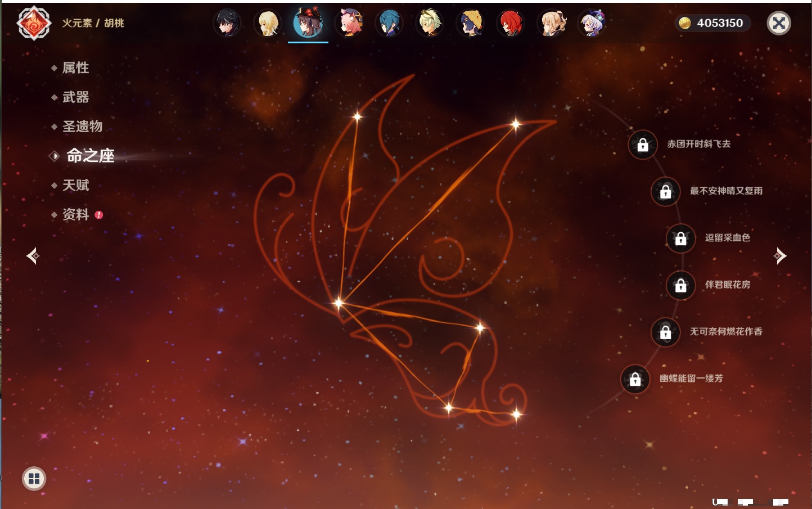Screen dimensions: 812x509
Task: Open locked constellation 逗留采血色
Action: tap(680, 238)
